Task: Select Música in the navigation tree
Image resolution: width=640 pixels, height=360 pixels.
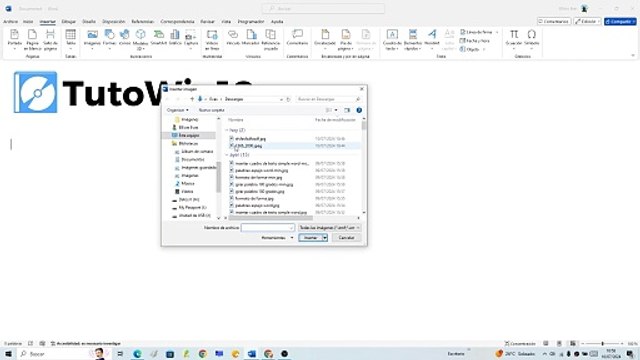Action: [x=188, y=184]
